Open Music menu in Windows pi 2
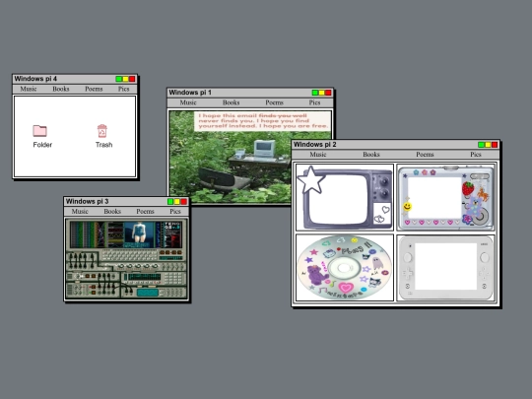The image size is (532, 399). (318, 155)
